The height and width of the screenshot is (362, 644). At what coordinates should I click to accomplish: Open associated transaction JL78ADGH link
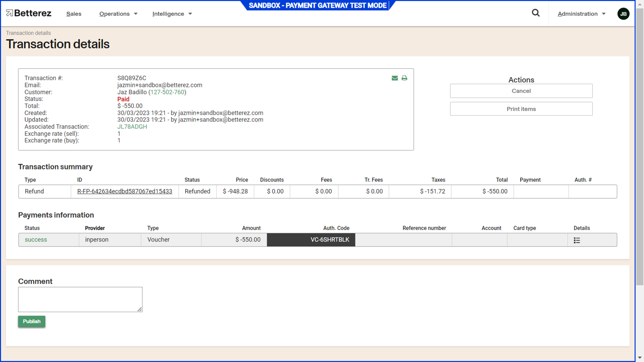pos(132,127)
